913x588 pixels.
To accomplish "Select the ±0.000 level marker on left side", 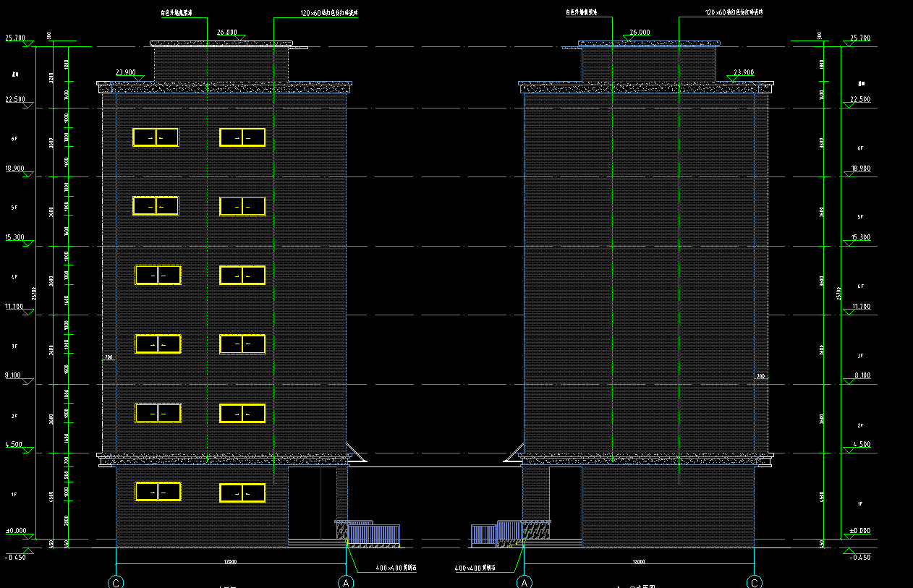I will pos(16,532).
